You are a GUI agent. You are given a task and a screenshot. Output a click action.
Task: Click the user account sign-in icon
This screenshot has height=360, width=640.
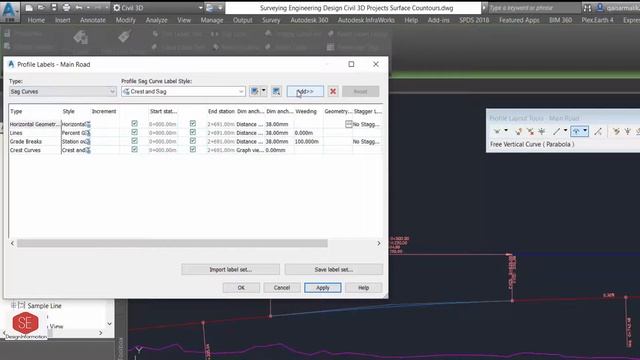pyautogui.click(x=600, y=8)
